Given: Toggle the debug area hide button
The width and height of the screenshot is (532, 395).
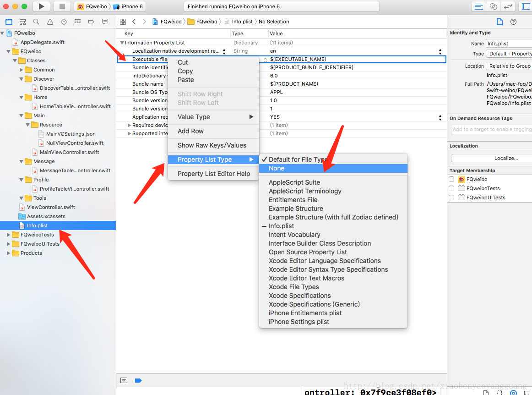Looking at the screenshot, I should [x=124, y=380].
